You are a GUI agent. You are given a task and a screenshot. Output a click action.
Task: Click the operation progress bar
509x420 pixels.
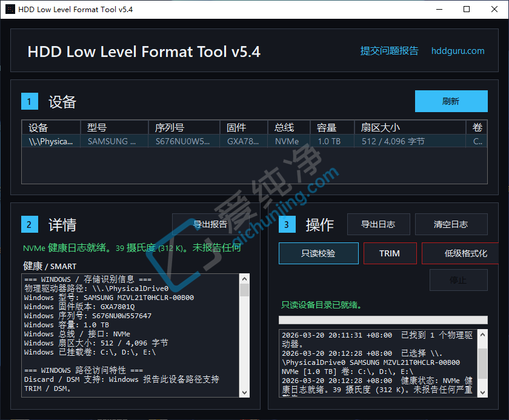coord(383,320)
